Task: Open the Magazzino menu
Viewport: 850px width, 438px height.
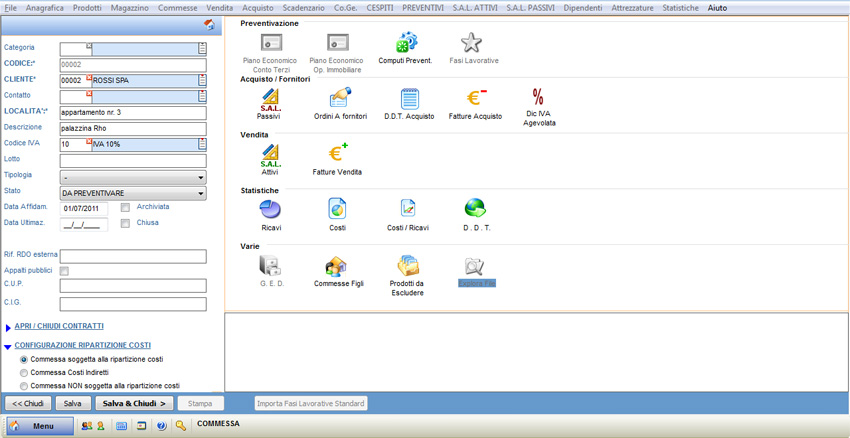Action: click(x=129, y=8)
